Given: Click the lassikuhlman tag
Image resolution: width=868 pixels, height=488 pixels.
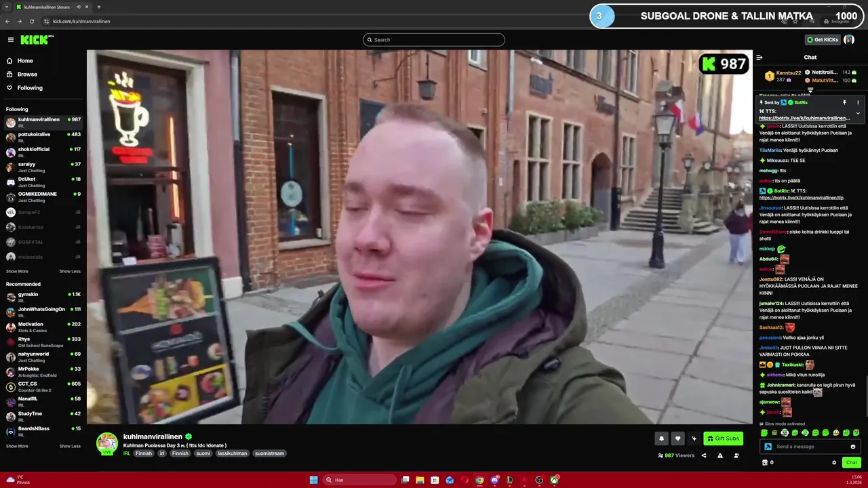Looking at the screenshot, I should [232, 453].
